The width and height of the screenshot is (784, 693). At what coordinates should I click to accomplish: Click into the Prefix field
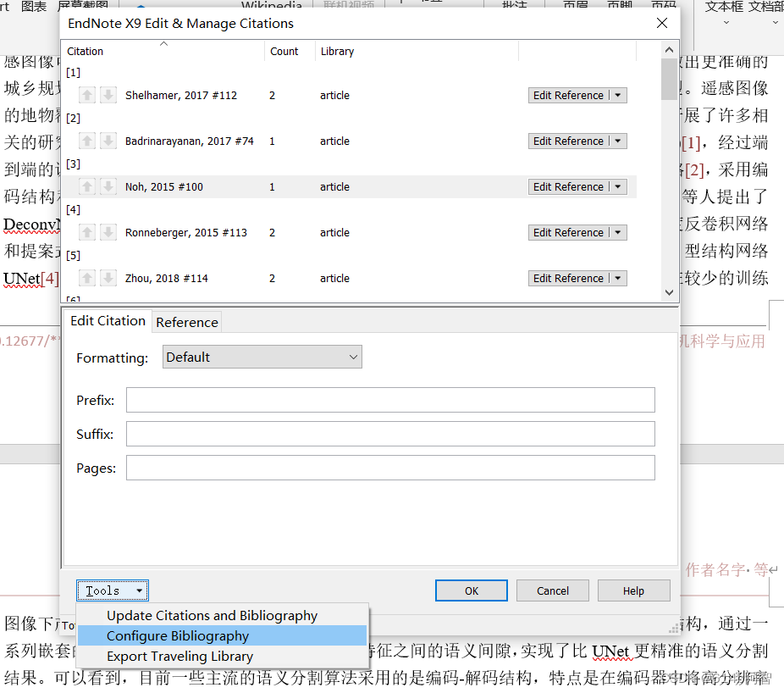390,400
